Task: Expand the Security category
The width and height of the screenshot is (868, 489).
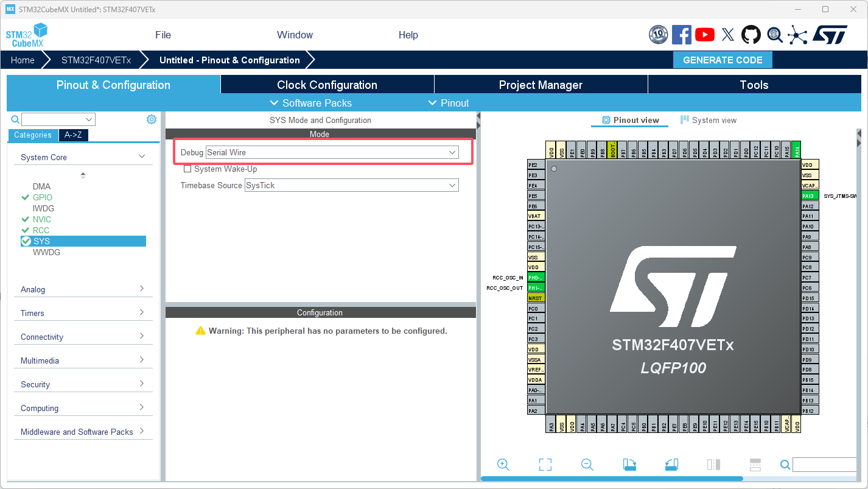Action: pos(83,384)
